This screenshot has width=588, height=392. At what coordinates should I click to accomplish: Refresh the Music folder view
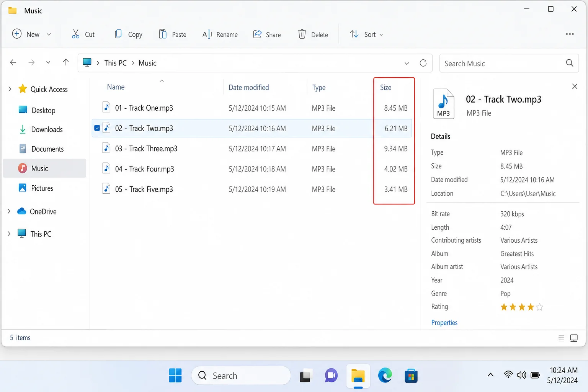[423, 63]
